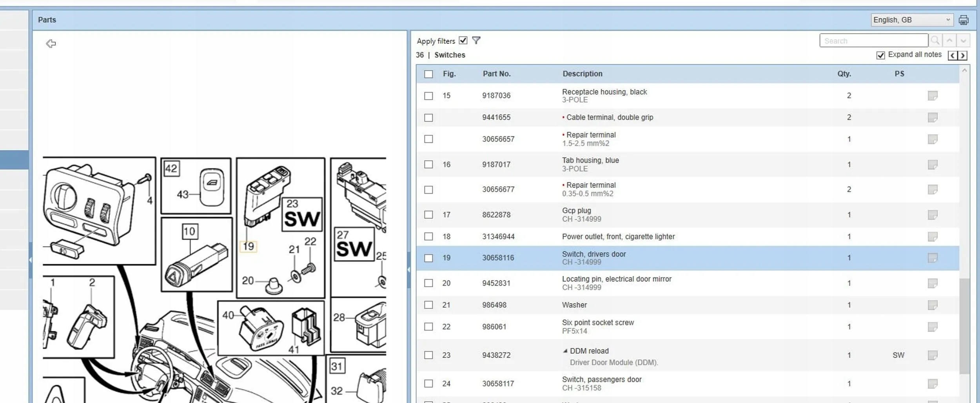Screen dimensions: 980x403
Task: Uncheck Expand all notes
Action: [x=880, y=55]
